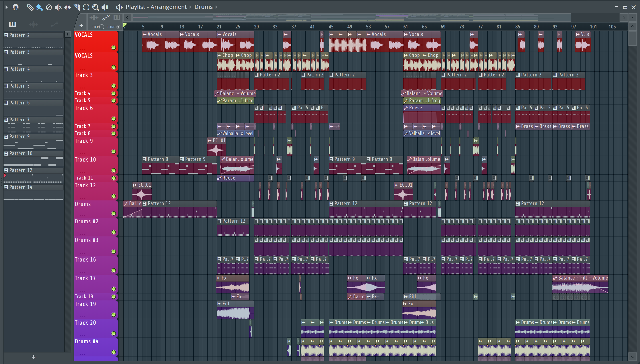Open first Chop clip menu icon

[x=219, y=55]
